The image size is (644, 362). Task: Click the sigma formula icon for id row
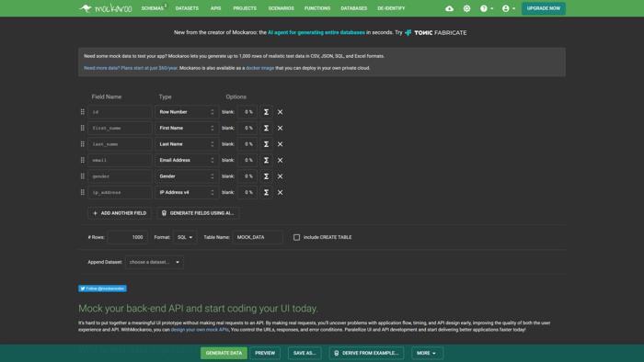(x=266, y=112)
